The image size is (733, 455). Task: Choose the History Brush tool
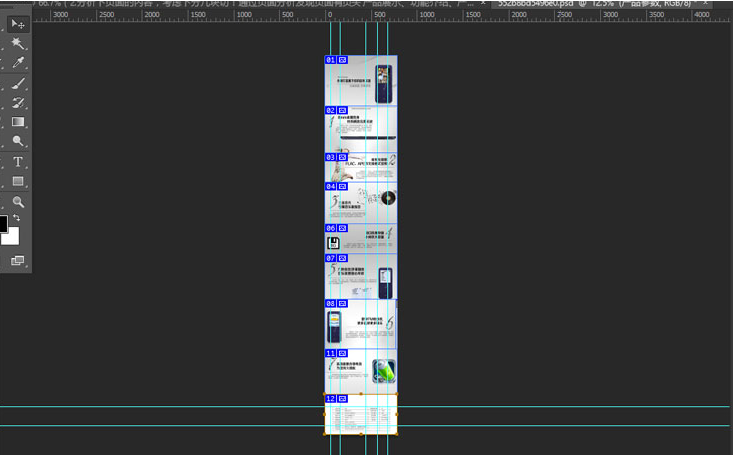17,103
